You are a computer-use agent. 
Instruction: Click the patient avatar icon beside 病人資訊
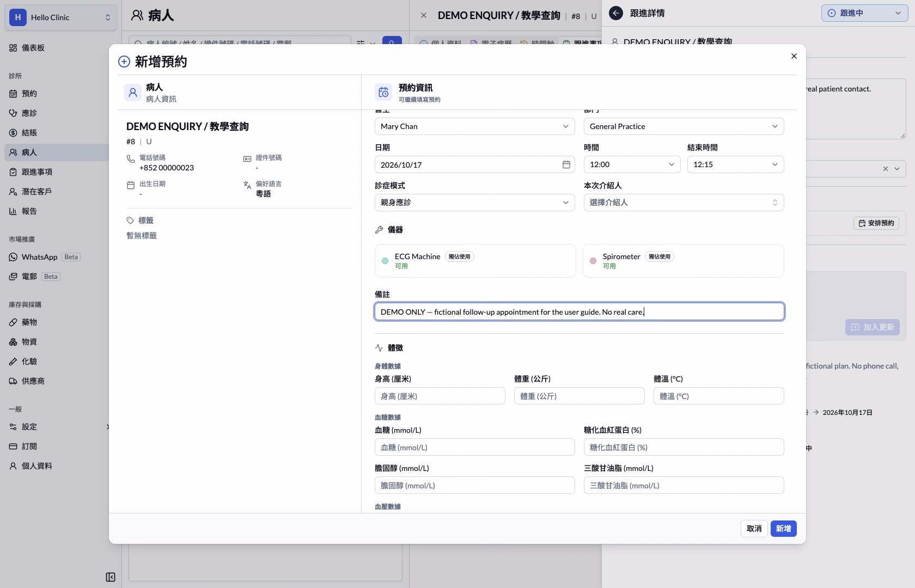[x=133, y=93]
